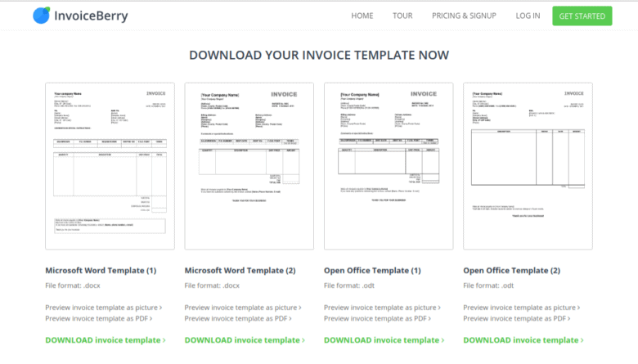The height and width of the screenshot is (364, 638).
Task: Open Microsoft Word Template (2) thumbnail
Action: pos(249,166)
